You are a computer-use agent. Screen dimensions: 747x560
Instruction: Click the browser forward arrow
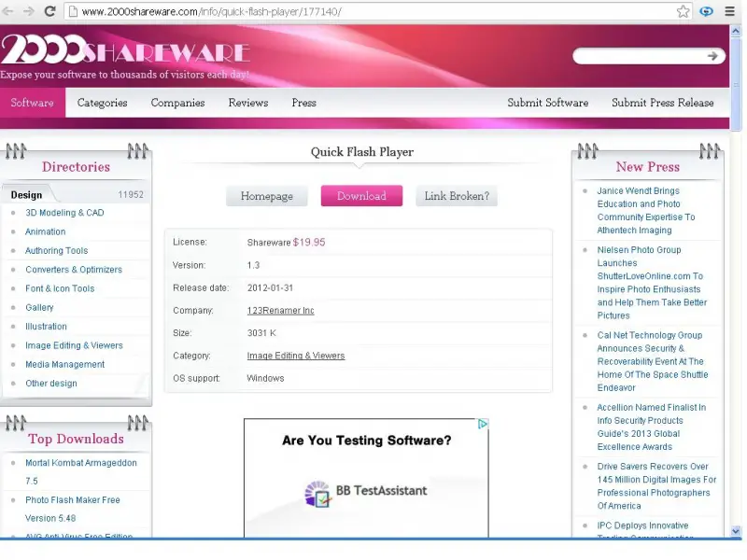point(29,11)
